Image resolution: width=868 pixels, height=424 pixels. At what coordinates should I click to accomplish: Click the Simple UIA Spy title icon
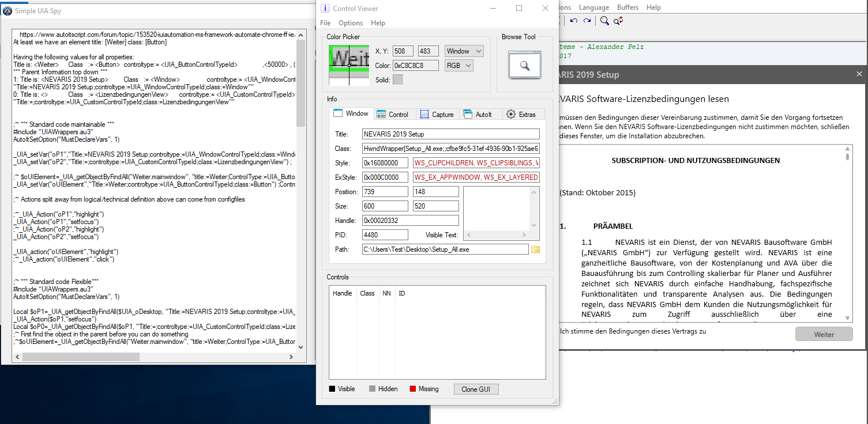coord(7,12)
